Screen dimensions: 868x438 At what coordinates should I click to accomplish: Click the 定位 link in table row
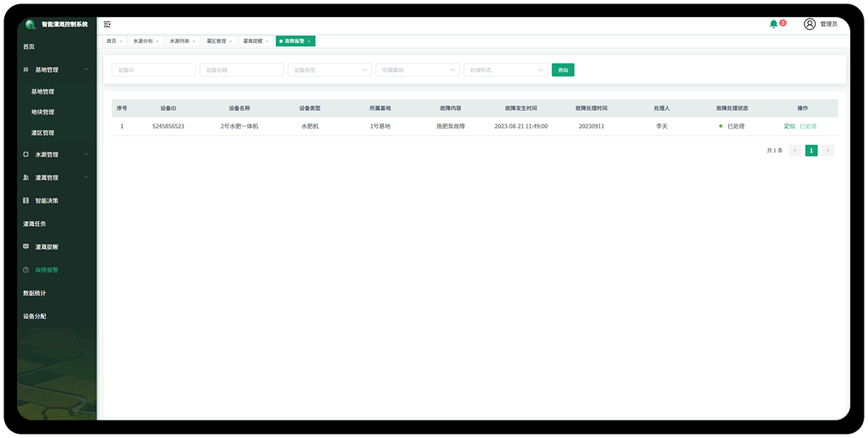click(x=789, y=126)
